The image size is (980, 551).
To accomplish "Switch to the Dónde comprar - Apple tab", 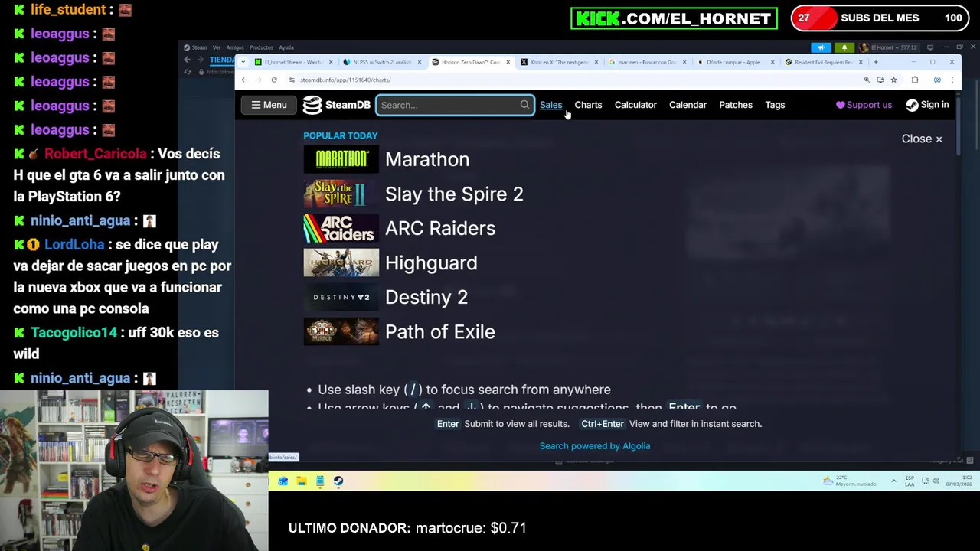I will pyautogui.click(x=735, y=62).
